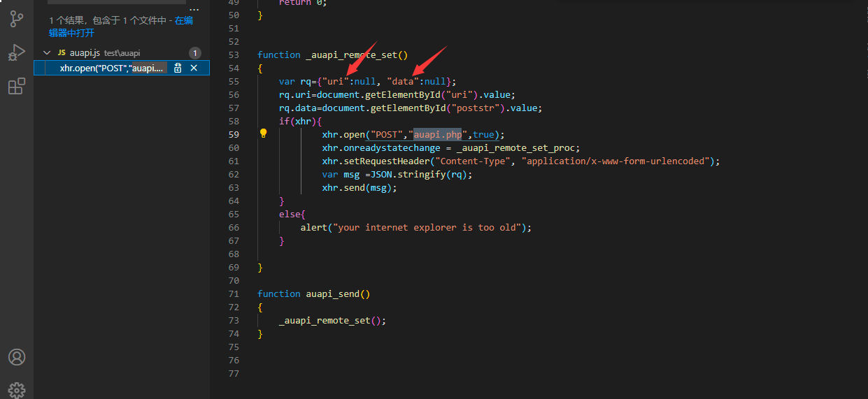Click the function name '_auapi_remote_set' on line 53
The width and height of the screenshot is (868, 399).
pyautogui.click(x=351, y=55)
